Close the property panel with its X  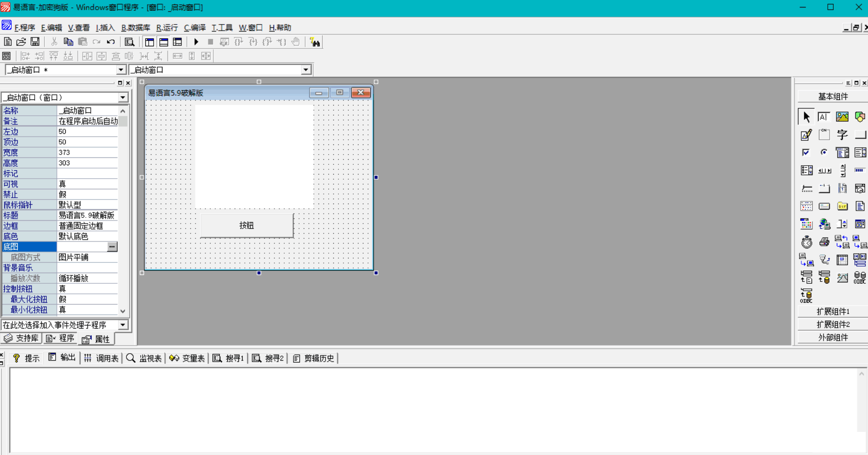(x=128, y=83)
